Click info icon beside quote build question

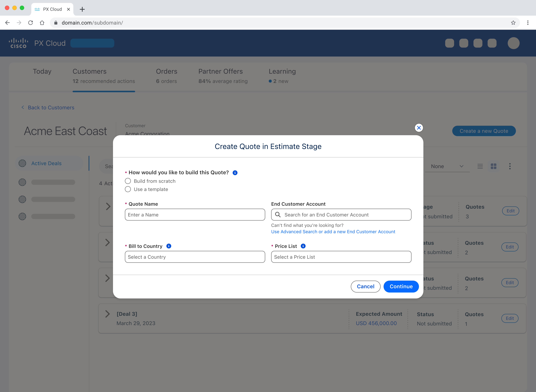tap(235, 173)
